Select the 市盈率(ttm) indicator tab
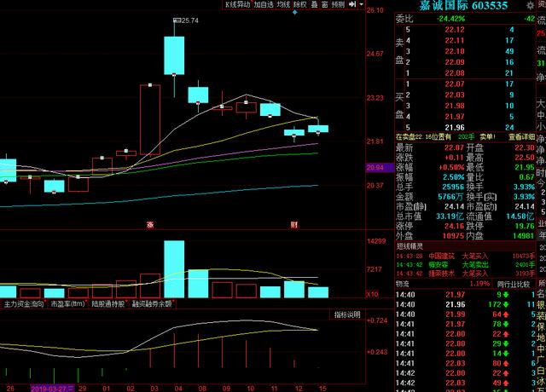Screen dimensions: 546x392 pos(67,304)
